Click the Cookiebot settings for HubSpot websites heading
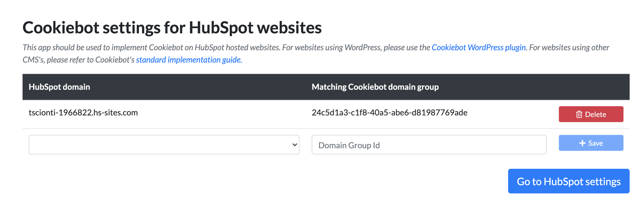The image size is (644, 217). [x=172, y=27]
